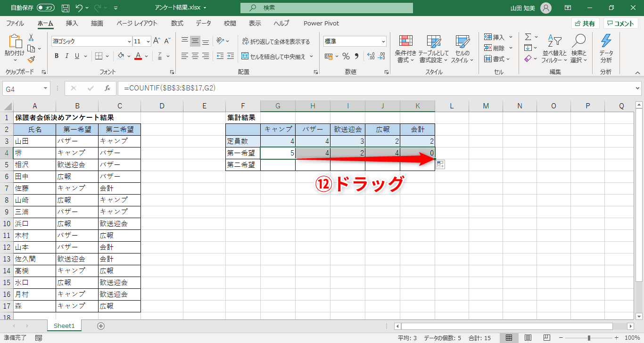Click the increase indent icon

pyautogui.click(x=230, y=56)
